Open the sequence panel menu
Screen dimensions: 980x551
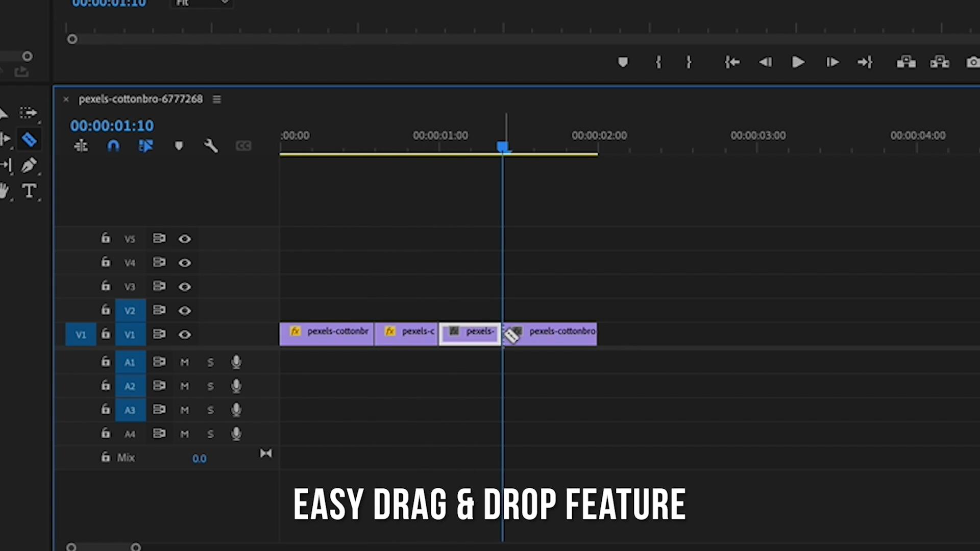(x=217, y=99)
